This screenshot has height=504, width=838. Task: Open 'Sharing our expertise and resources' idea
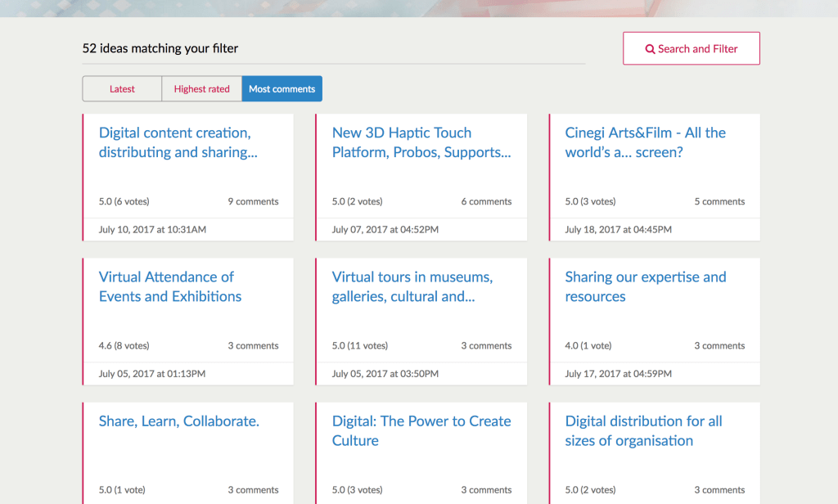(646, 286)
